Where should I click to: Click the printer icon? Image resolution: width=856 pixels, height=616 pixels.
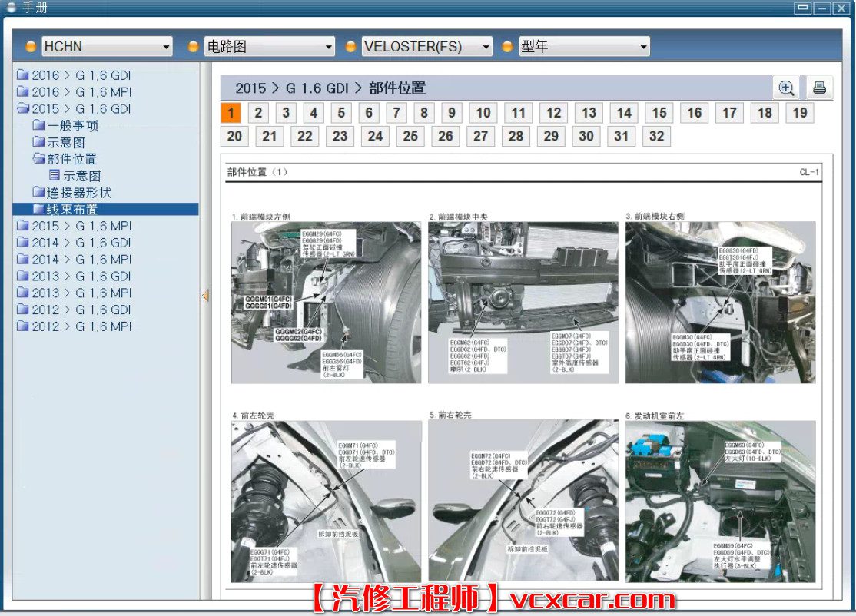click(x=819, y=88)
